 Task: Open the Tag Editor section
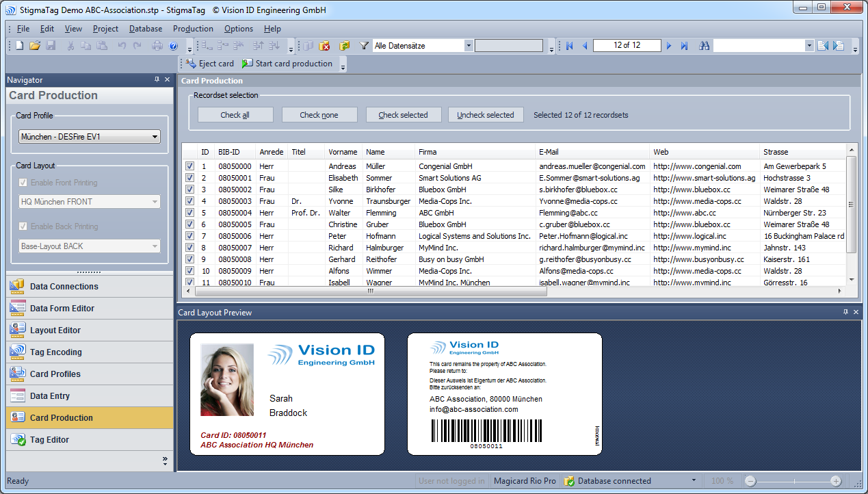click(90, 440)
